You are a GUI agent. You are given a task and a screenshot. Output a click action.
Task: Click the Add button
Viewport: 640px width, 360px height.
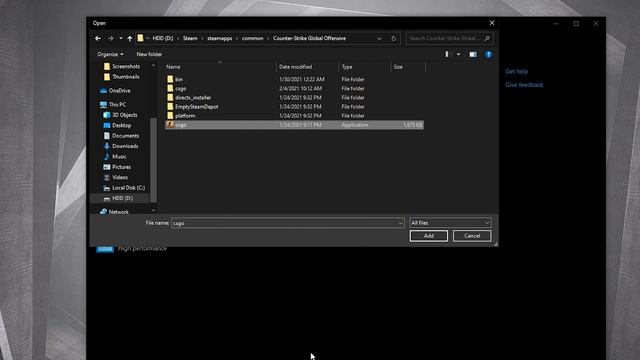point(429,236)
